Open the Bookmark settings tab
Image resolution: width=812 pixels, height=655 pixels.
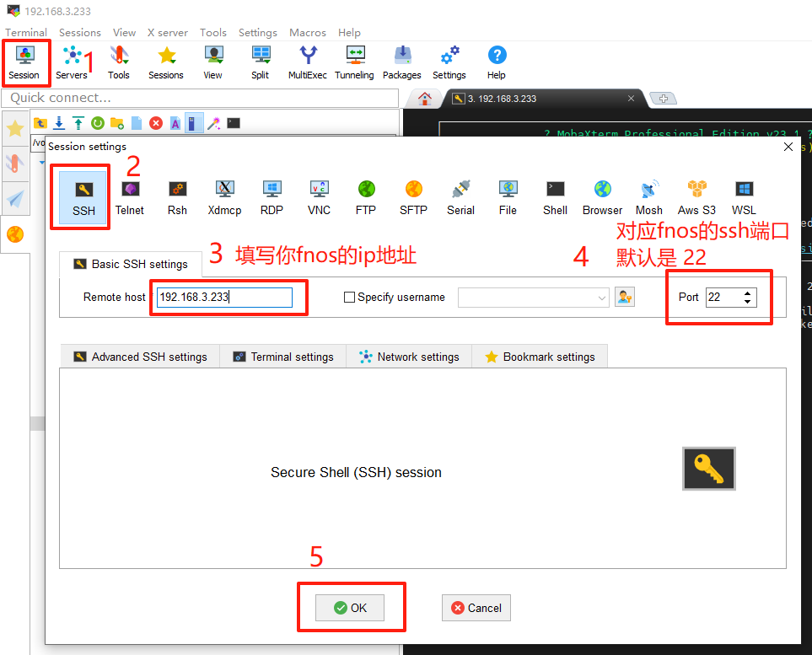[540, 357]
